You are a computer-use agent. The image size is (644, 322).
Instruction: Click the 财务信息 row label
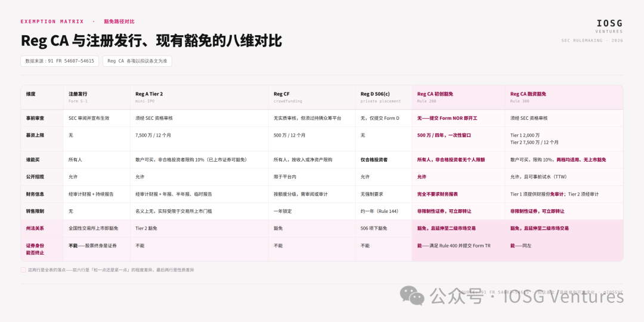pyautogui.click(x=35, y=194)
